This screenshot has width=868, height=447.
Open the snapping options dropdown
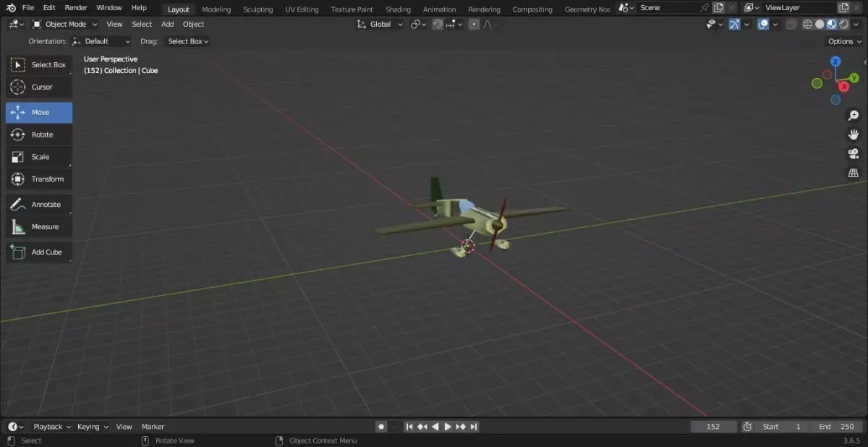click(455, 24)
